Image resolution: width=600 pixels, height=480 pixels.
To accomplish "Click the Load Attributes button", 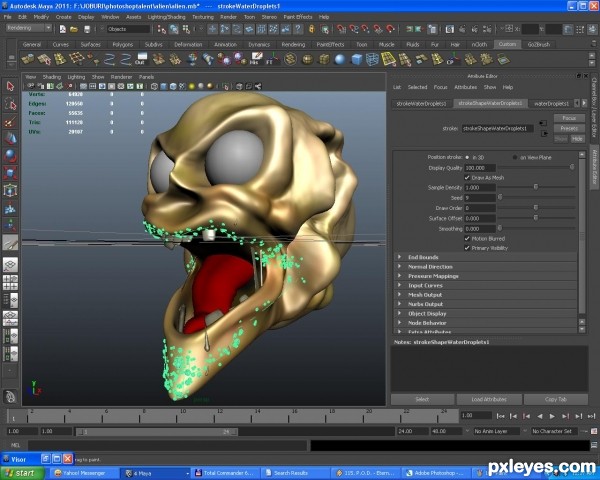I will [x=489, y=400].
